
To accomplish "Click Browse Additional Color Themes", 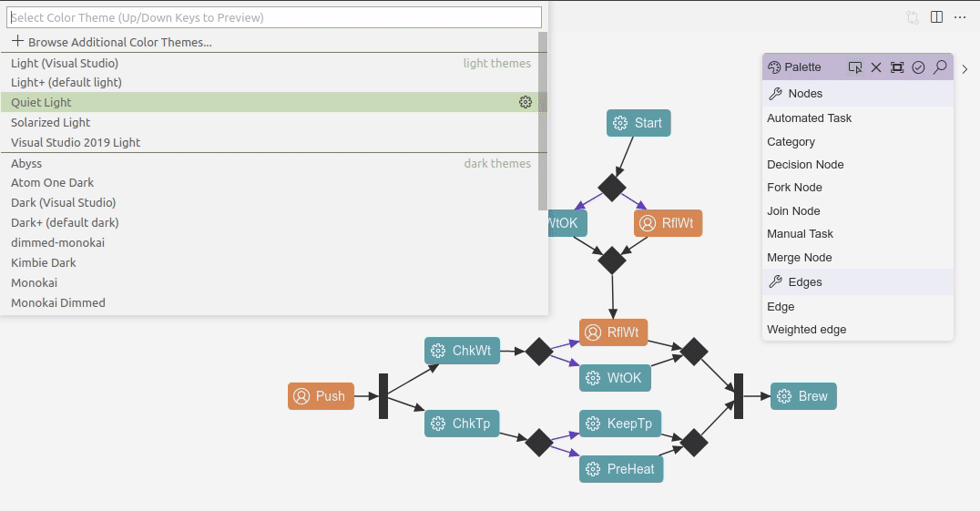I will click(x=111, y=42).
